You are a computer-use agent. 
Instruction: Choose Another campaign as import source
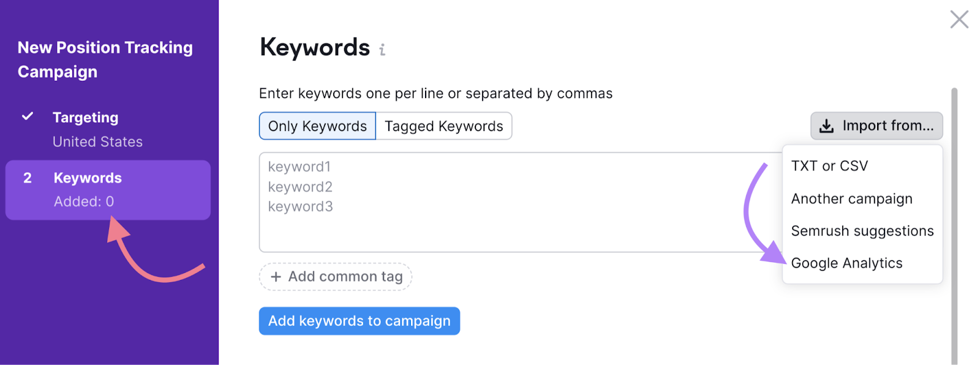[851, 198]
